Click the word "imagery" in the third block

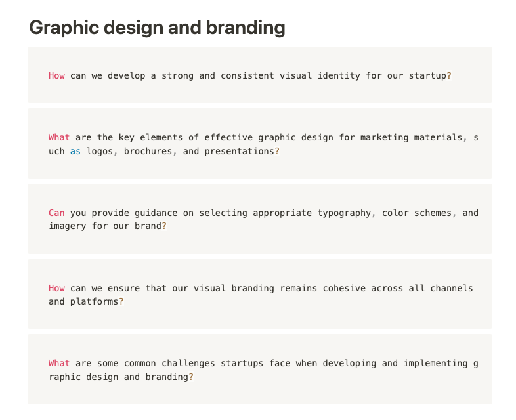coord(67,226)
